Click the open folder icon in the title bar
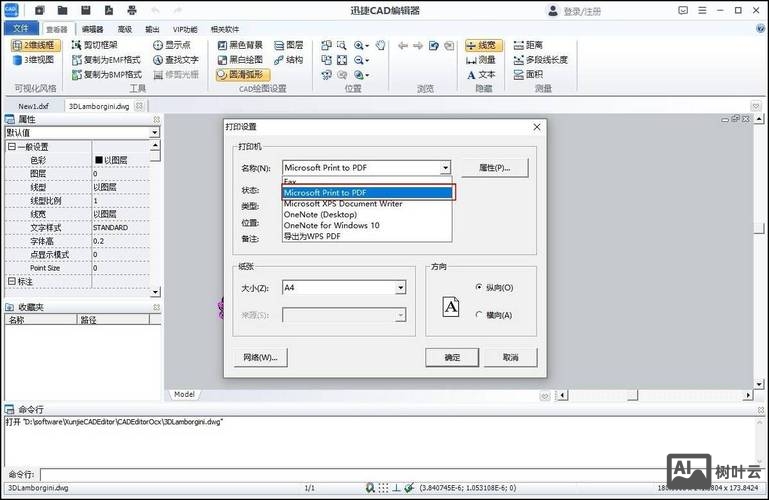769x500 pixels. (x=62, y=10)
